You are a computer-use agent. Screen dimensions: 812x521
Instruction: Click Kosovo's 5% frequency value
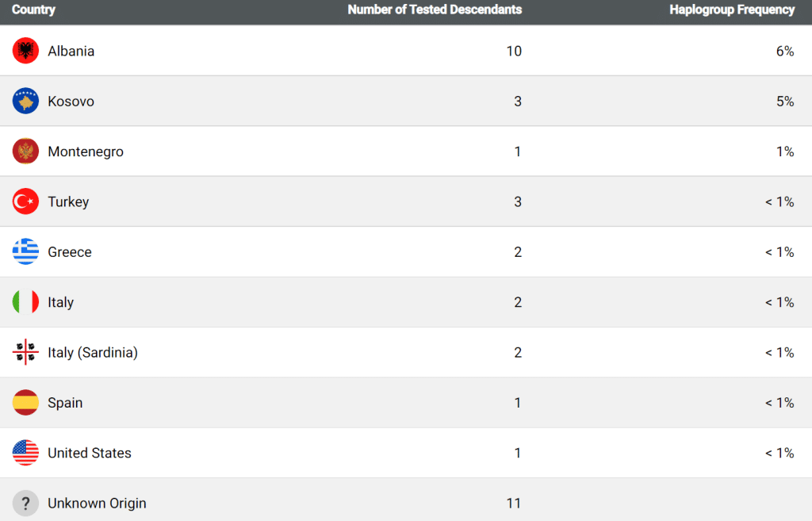coord(784,102)
